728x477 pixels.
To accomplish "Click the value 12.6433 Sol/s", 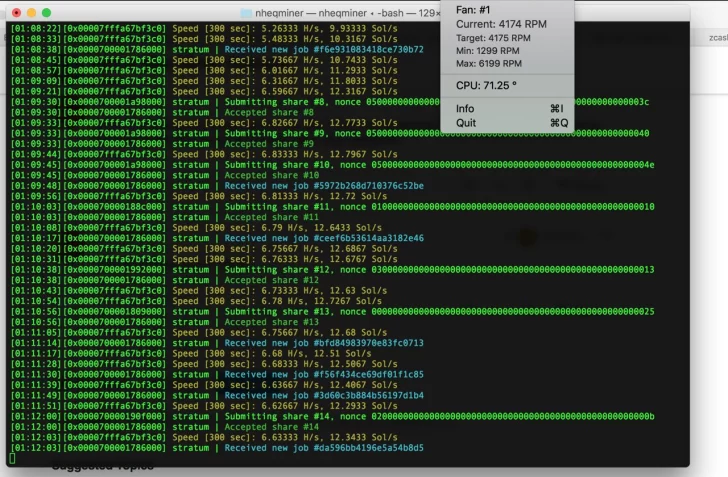I will point(348,228).
